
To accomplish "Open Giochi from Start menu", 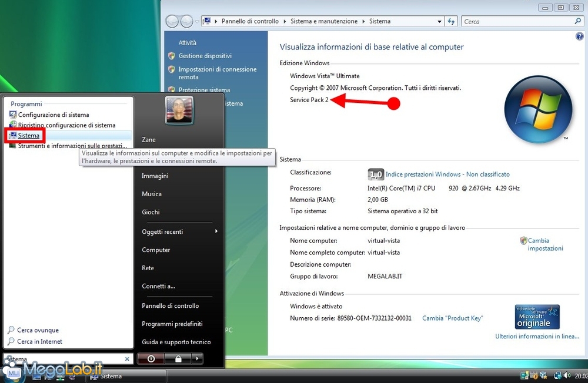I will click(151, 212).
